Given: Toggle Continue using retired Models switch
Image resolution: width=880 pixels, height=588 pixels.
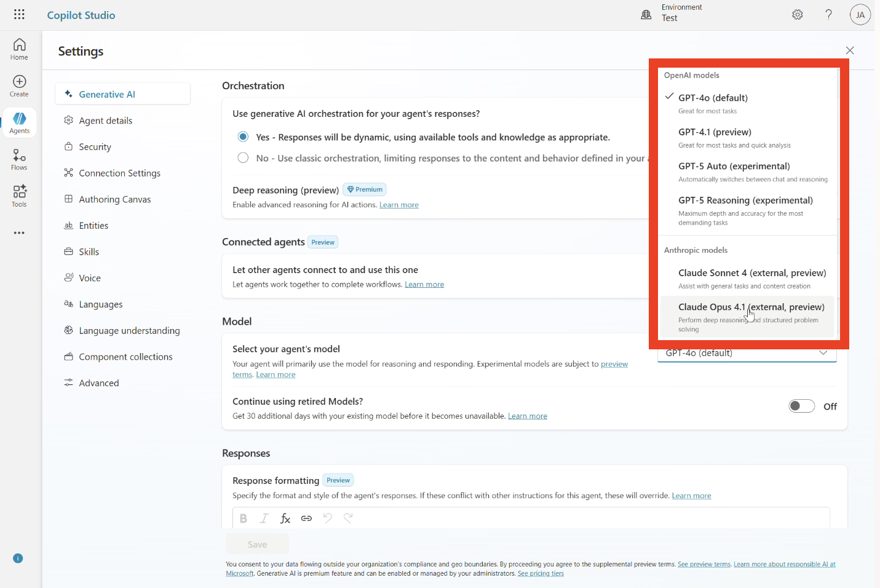Looking at the screenshot, I should click(x=802, y=406).
